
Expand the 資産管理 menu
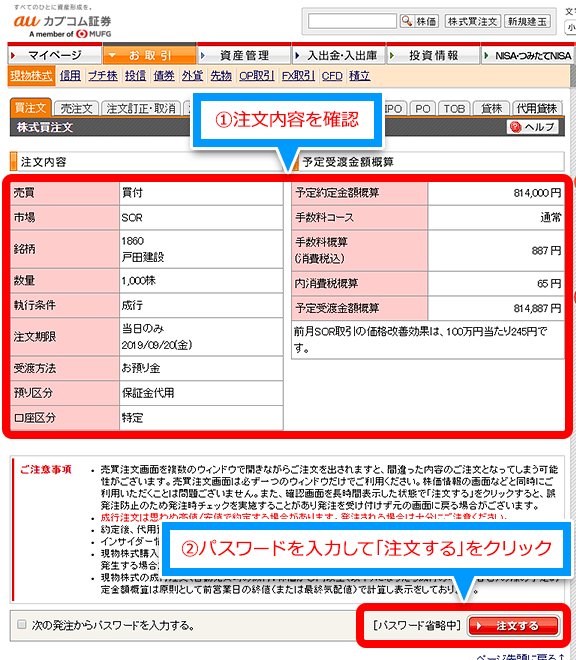point(244,55)
